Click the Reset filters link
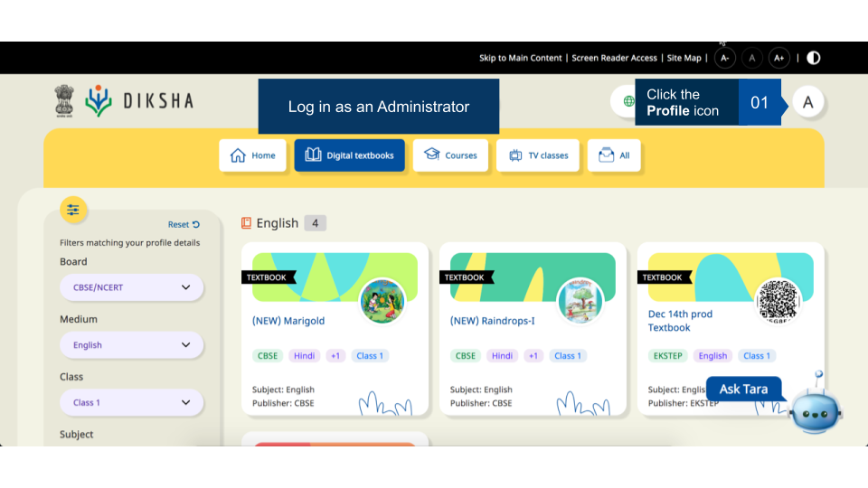 coord(184,225)
